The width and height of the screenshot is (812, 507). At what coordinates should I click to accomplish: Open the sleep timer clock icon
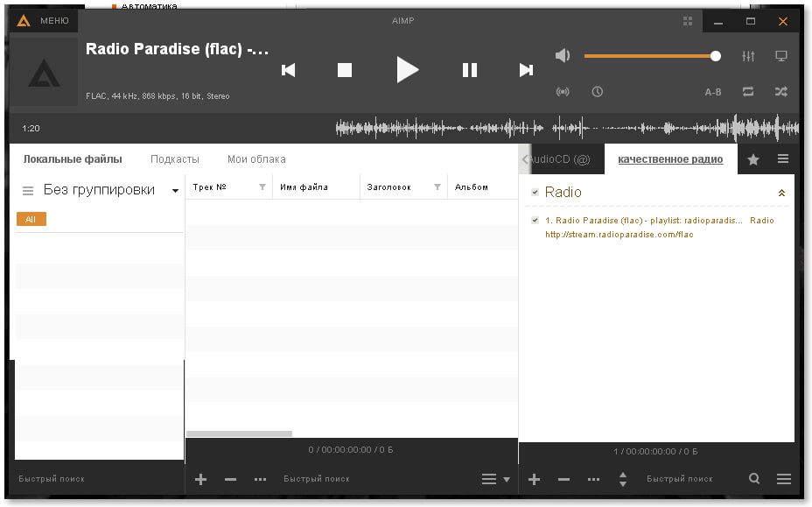click(597, 92)
